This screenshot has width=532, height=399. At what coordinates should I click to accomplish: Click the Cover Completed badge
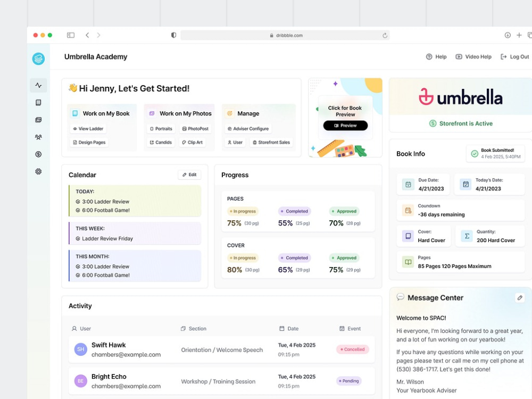point(295,258)
